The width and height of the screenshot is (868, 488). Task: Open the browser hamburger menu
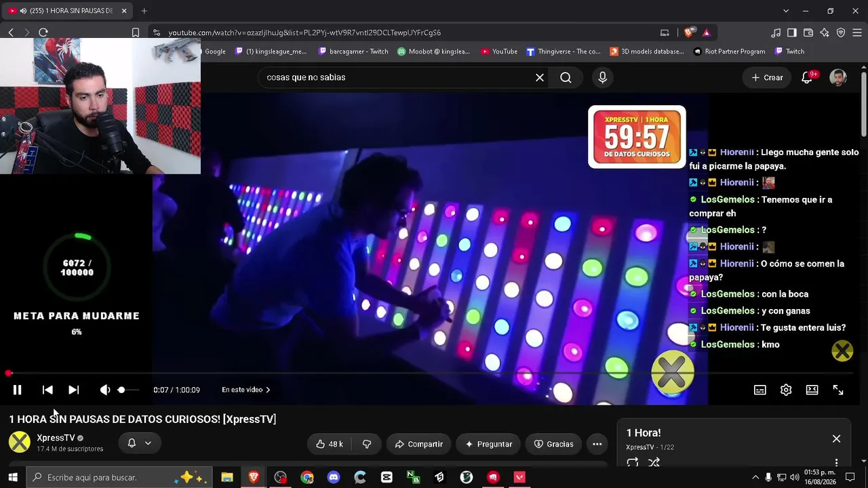[857, 33]
